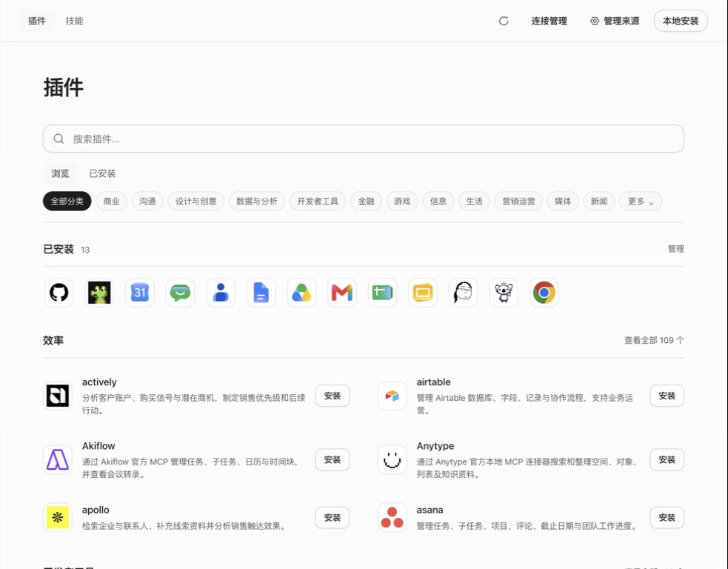Image resolution: width=728 pixels, height=569 pixels.
Task: Filter by 生活 category
Action: coord(475,201)
